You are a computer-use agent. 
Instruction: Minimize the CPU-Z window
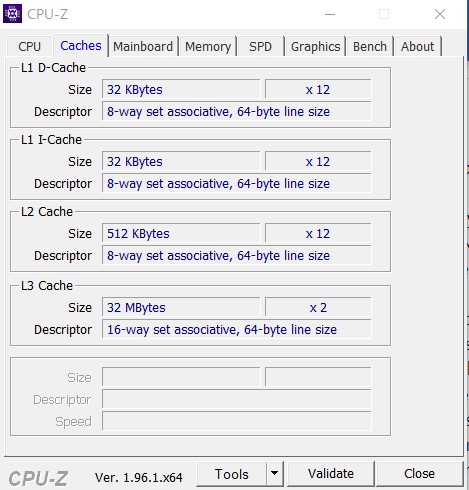pos(330,14)
